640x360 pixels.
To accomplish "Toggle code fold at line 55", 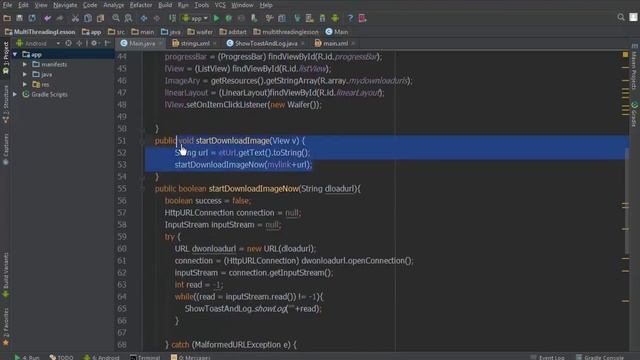I will 142,189.
